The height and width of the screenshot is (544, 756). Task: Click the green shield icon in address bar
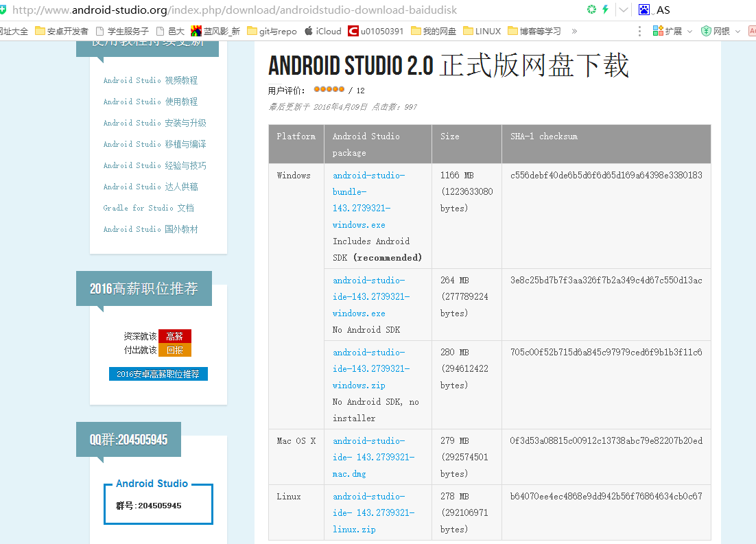tap(3, 10)
